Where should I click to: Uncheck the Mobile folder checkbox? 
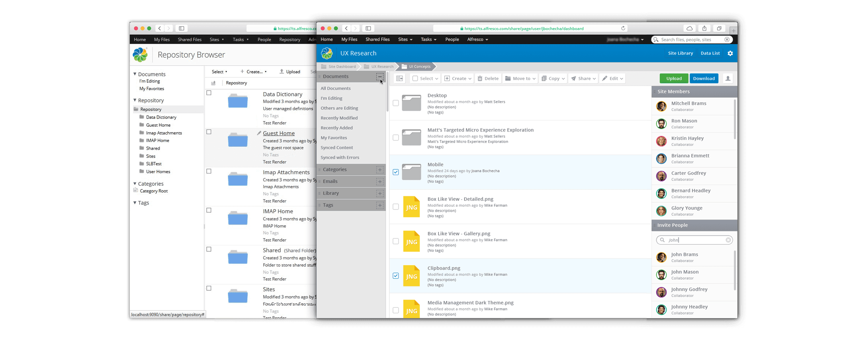point(395,172)
